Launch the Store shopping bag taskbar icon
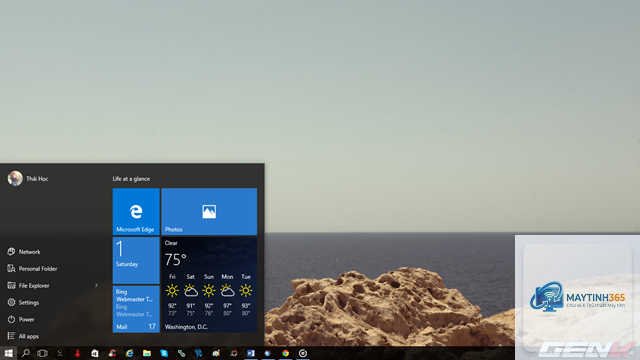 coord(95,353)
